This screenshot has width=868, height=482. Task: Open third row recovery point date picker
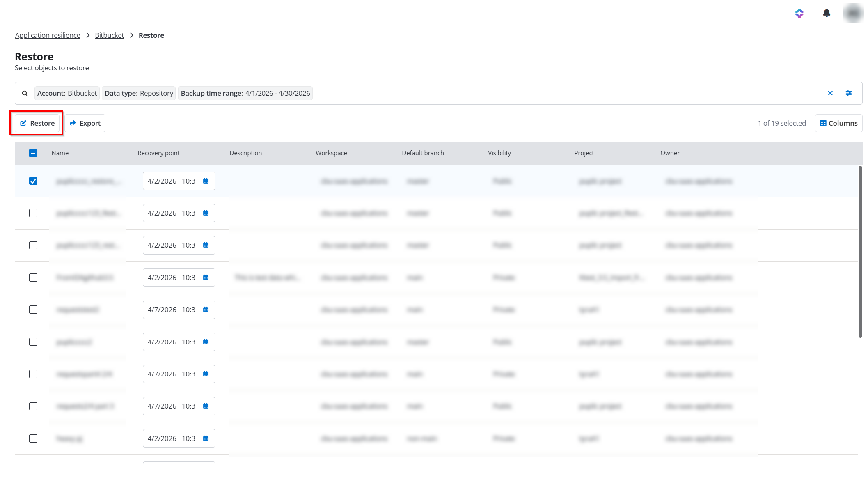click(179, 245)
